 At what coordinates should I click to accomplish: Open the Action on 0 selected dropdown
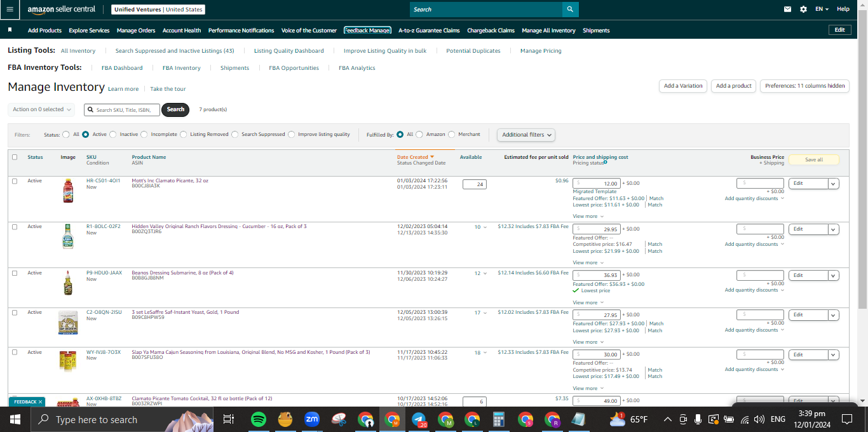(x=41, y=109)
